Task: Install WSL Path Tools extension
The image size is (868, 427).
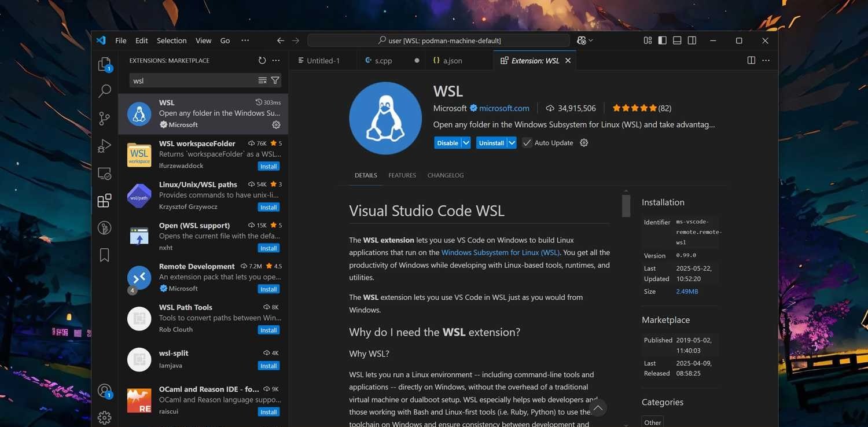Action: click(x=269, y=330)
